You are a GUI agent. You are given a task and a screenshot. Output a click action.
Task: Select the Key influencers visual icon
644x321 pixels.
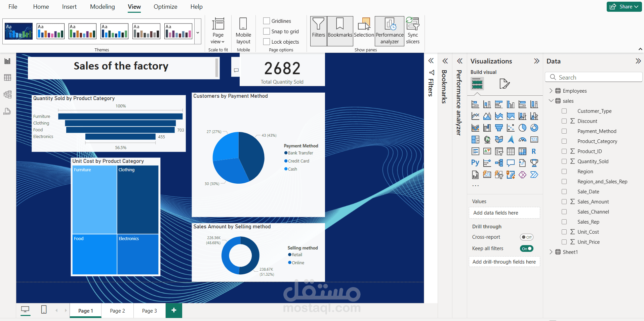(x=487, y=163)
